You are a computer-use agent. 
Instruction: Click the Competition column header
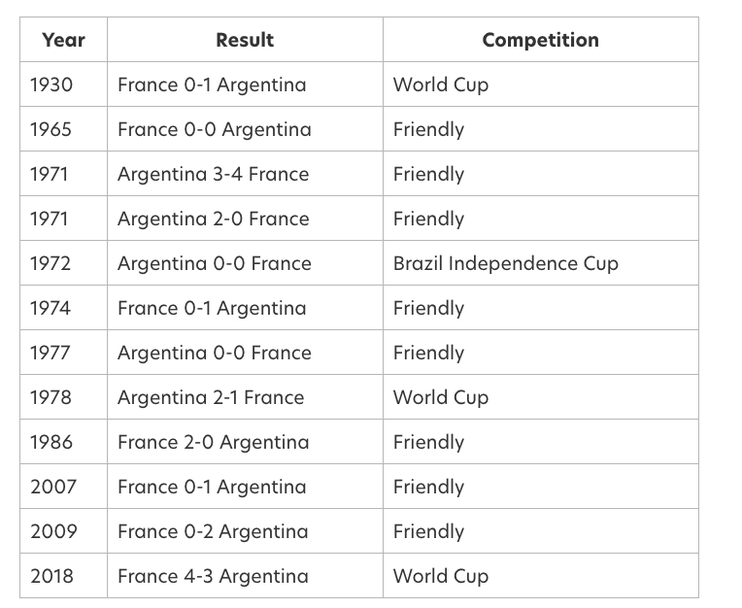(540, 40)
